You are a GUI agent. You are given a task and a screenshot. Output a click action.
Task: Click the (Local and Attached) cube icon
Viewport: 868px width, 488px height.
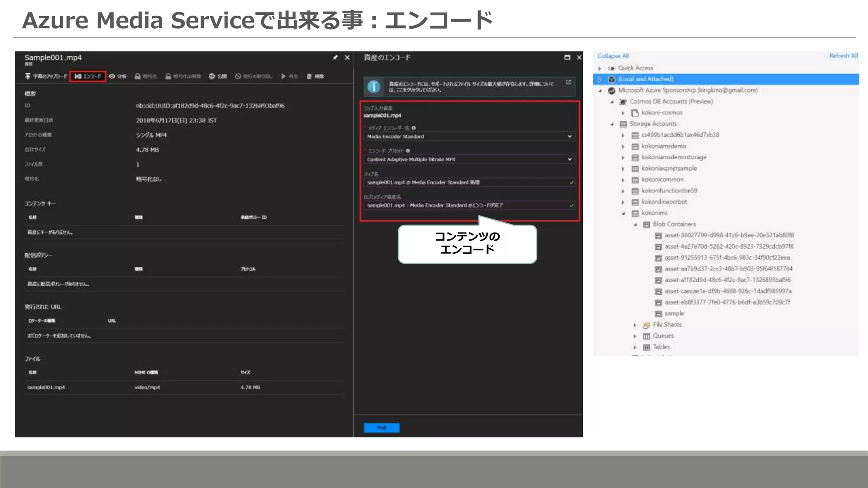pos(611,79)
